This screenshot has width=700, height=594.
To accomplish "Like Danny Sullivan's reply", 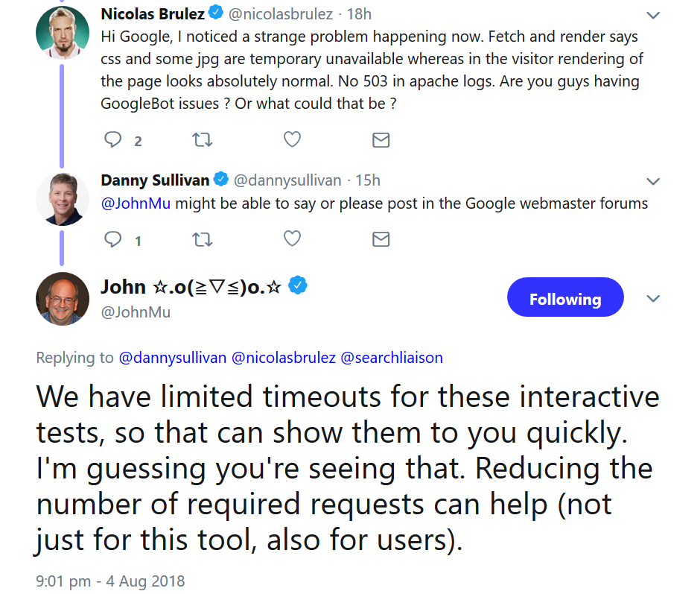I will click(x=291, y=238).
